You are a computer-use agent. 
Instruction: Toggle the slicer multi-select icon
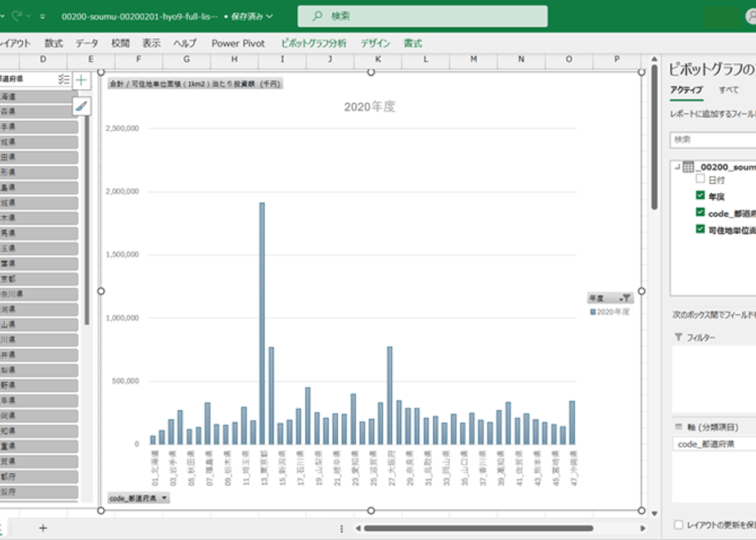pyautogui.click(x=64, y=79)
